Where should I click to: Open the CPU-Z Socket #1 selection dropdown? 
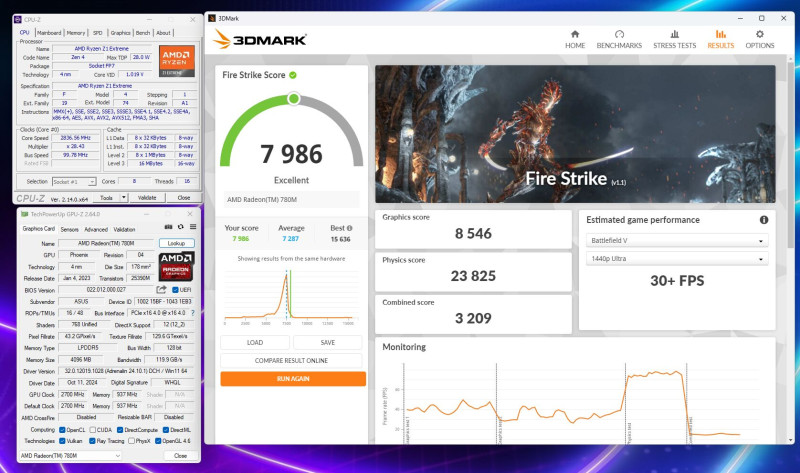[74, 182]
